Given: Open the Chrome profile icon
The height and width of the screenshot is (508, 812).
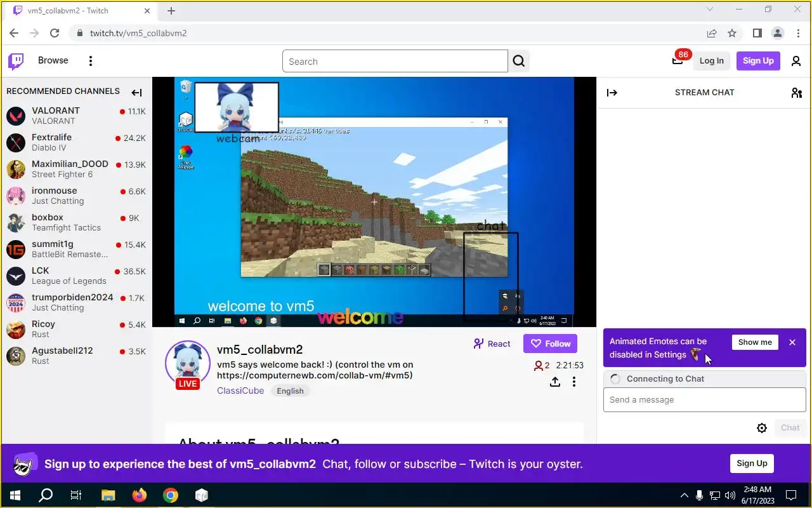Looking at the screenshot, I should coord(777,33).
